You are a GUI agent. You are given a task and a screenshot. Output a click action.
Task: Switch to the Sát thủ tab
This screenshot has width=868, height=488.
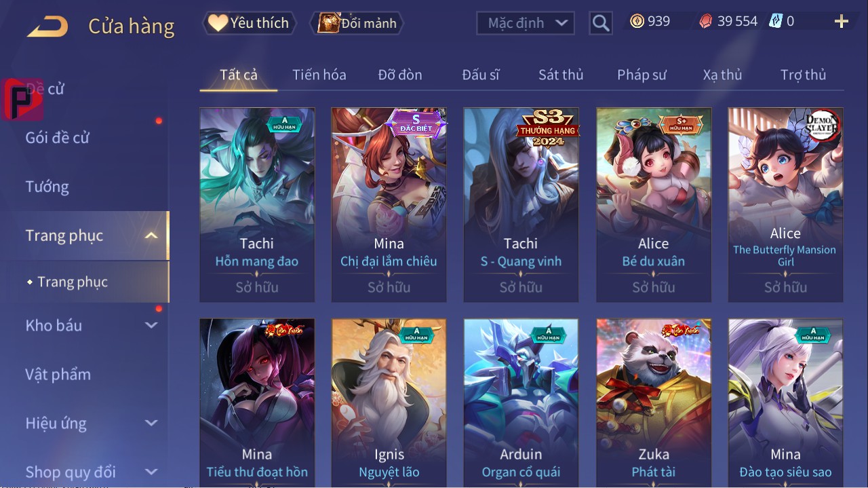tap(561, 75)
